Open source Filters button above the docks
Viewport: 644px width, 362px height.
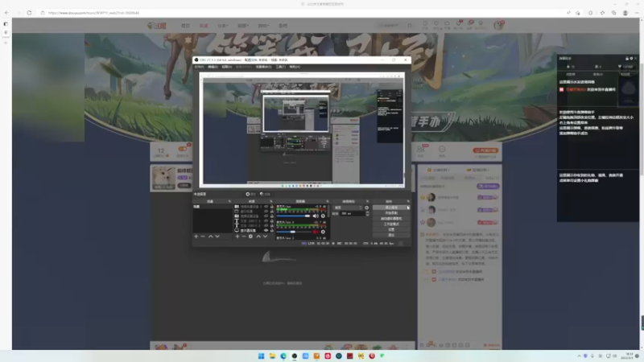click(x=265, y=194)
